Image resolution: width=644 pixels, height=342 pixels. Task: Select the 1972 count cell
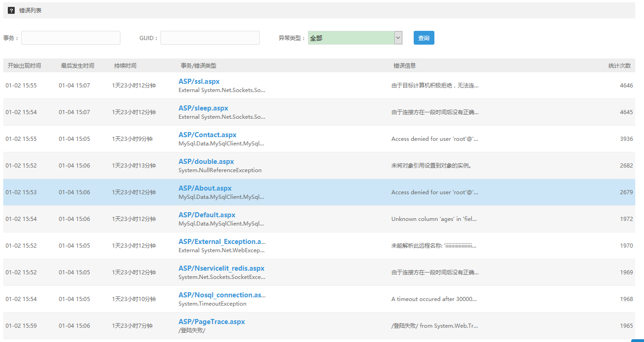tap(626, 219)
